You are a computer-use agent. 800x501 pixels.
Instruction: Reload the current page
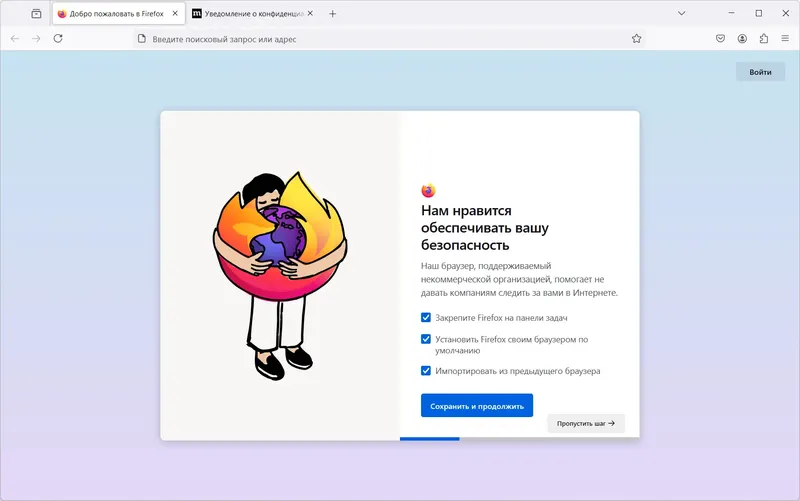click(58, 39)
